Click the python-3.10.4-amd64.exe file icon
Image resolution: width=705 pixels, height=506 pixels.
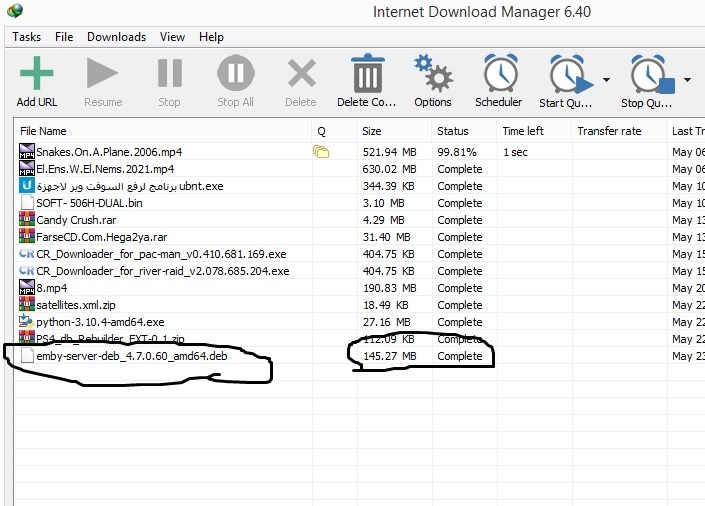pyautogui.click(x=27, y=322)
